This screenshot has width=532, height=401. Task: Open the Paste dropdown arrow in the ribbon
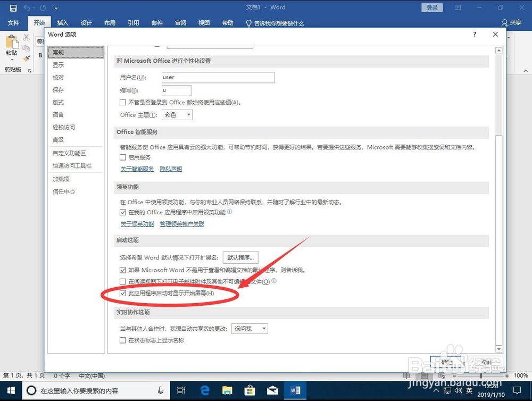(x=12, y=60)
